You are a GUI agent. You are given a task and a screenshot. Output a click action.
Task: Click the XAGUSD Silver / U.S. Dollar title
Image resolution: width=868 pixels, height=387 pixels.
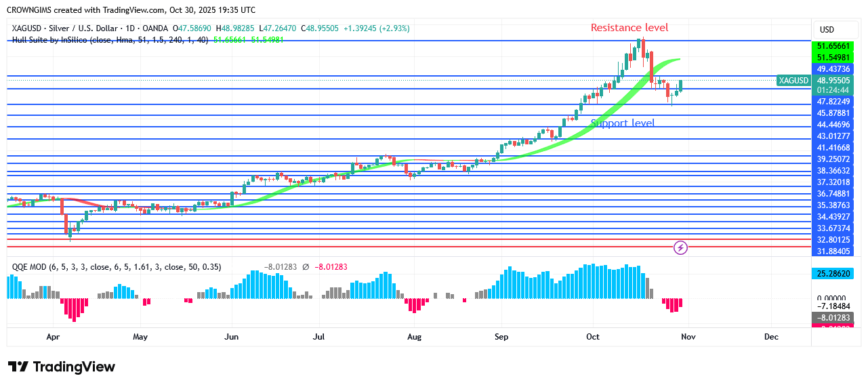(x=71, y=28)
